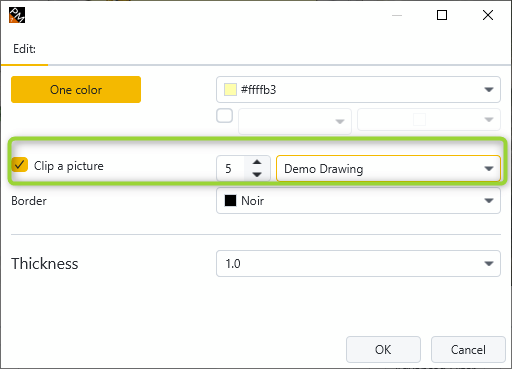The width and height of the screenshot is (512, 369).
Task: Click the One color button
Action: click(76, 90)
